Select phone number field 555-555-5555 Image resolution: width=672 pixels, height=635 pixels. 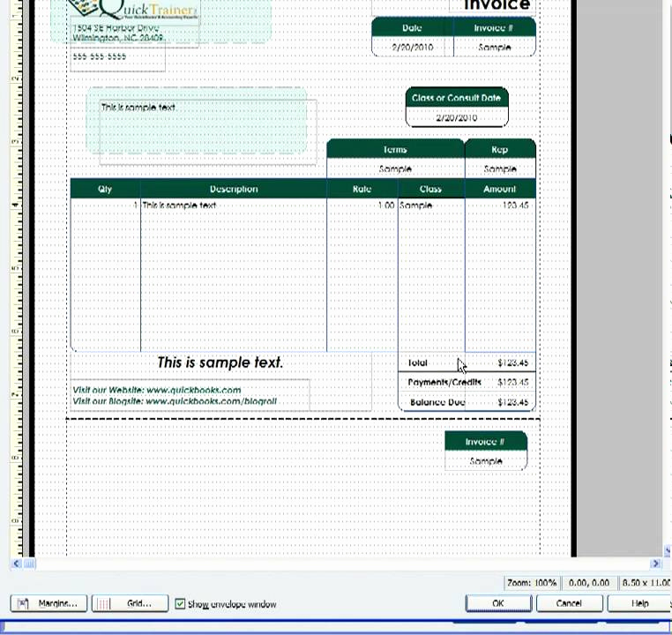pyautogui.click(x=100, y=56)
